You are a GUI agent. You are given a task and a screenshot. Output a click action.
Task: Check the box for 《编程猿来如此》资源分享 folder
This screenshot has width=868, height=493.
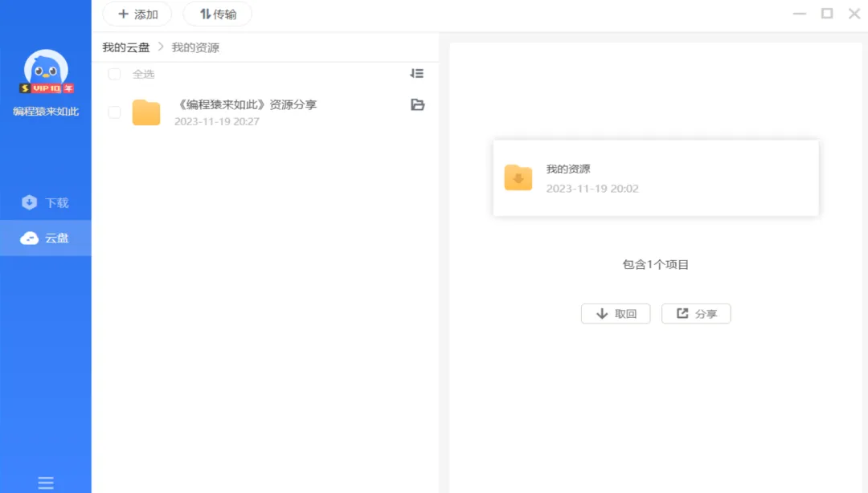click(115, 112)
